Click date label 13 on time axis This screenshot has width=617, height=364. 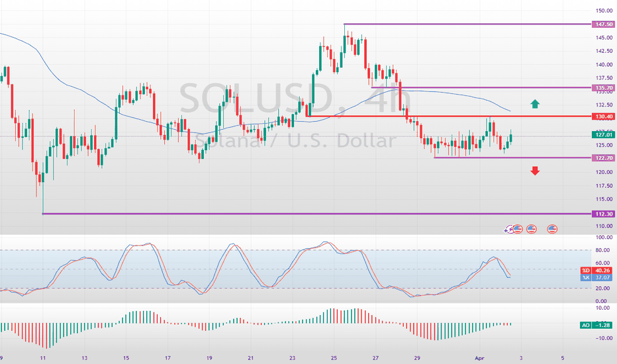tap(84, 357)
